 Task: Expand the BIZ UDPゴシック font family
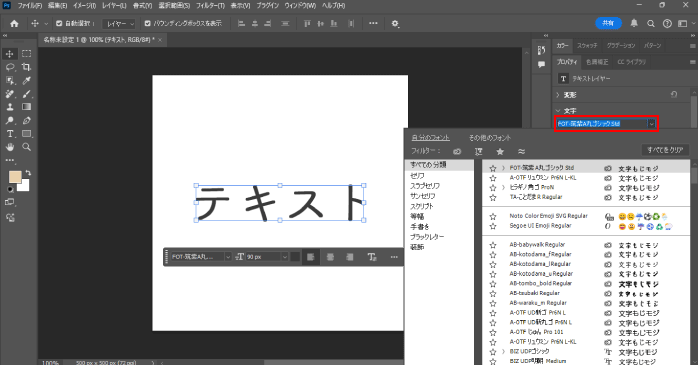pyautogui.click(x=503, y=352)
